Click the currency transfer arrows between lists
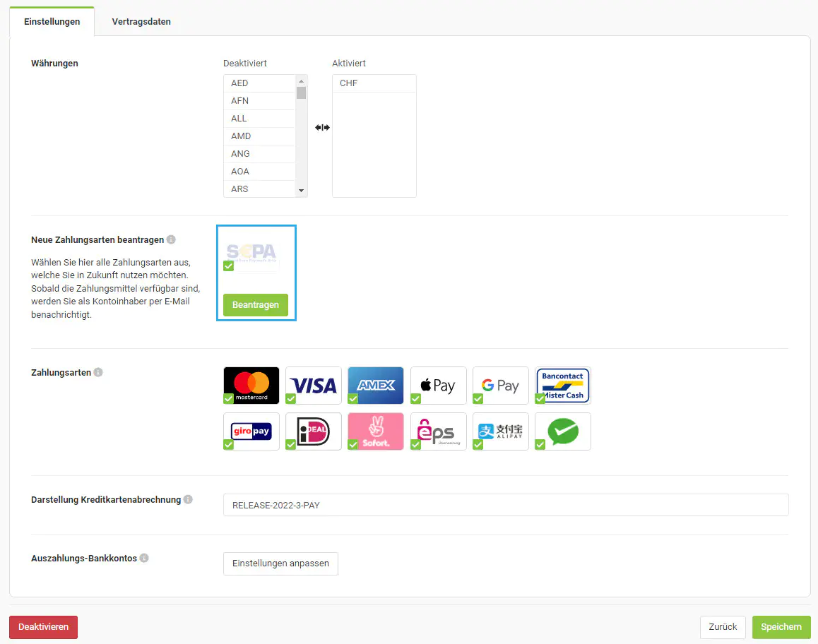Image resolution: width=818 pixels, height=644 pixels. point(322,128)
